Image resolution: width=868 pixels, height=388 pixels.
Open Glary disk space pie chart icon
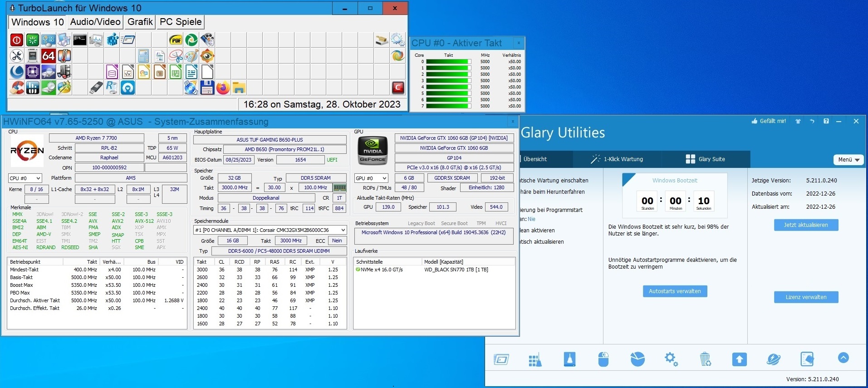[638, 359]
